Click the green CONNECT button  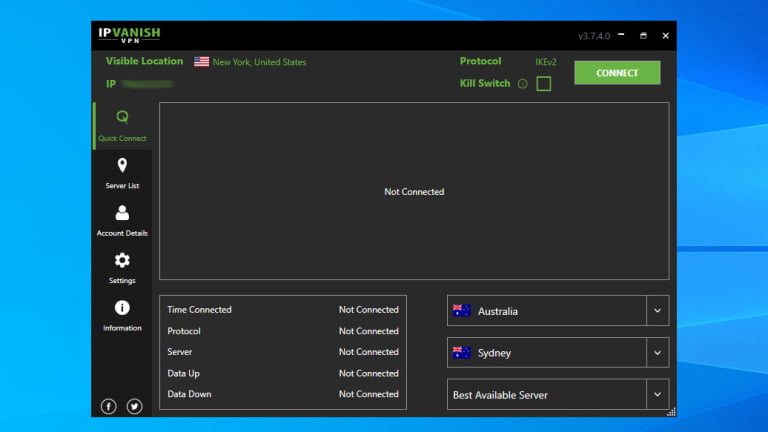click(x=617, y=73)
